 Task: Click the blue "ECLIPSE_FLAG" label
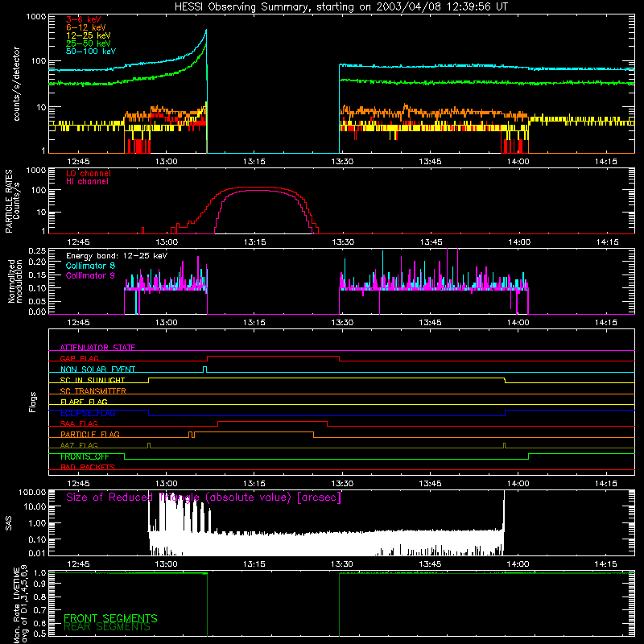coord(88,413)
